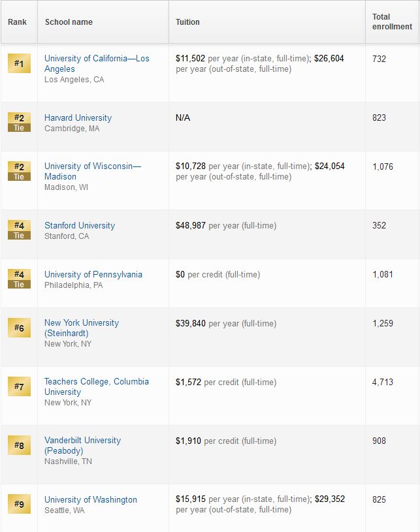
Task: Select Teachers College, Columbia University link
Action: [x=97, y=386]
